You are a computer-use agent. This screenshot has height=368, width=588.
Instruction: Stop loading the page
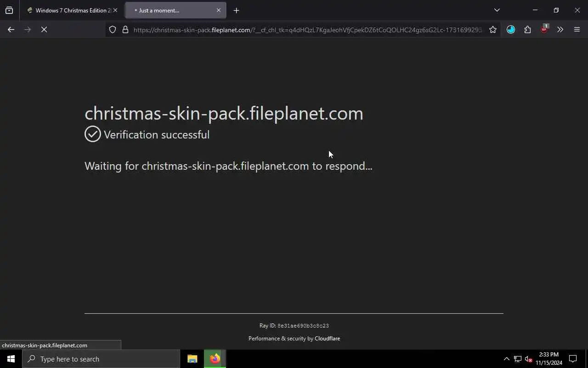tap(44, 29)
